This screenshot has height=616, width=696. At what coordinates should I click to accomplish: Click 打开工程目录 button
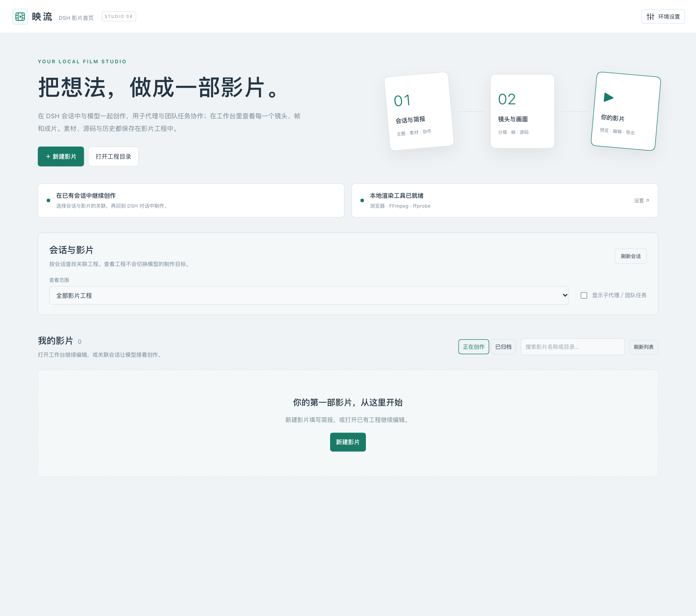click(x=113, y=157)
